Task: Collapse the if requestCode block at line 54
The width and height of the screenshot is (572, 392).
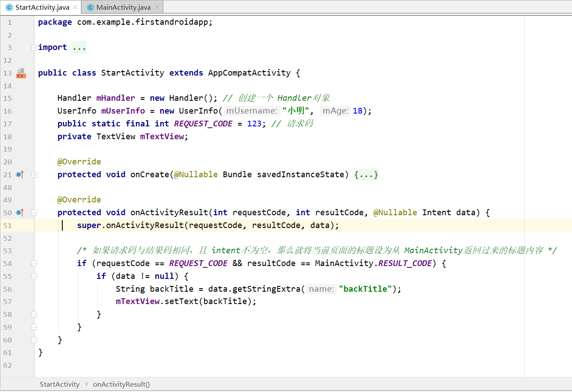Action: [34, 263]
